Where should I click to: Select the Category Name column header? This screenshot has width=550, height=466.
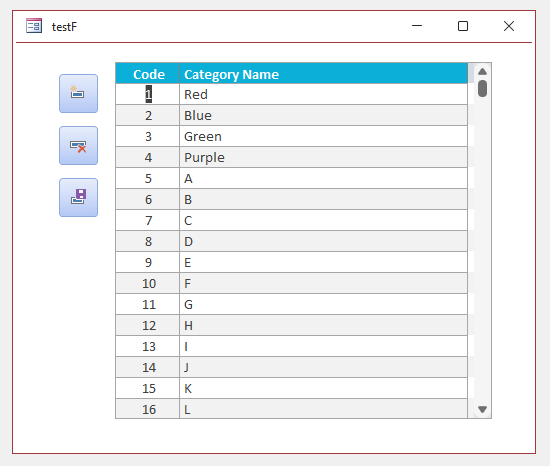[323, 74]
